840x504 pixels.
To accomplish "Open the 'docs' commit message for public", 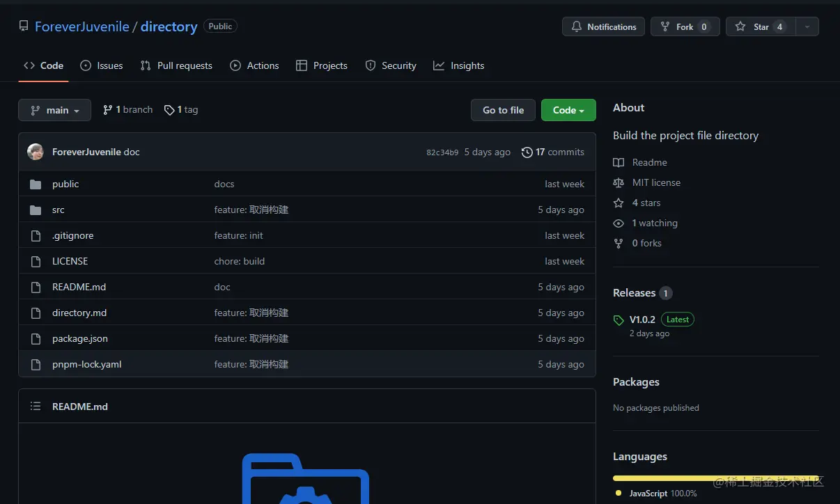I will click(x=224, y=184).
